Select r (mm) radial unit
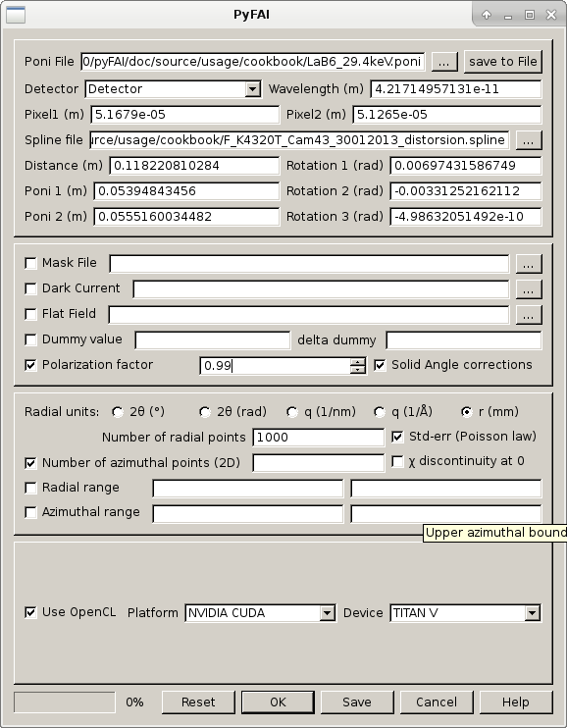The width and height of the screenshot is (567, 728). pyautogui.click(x=467, y=412)
